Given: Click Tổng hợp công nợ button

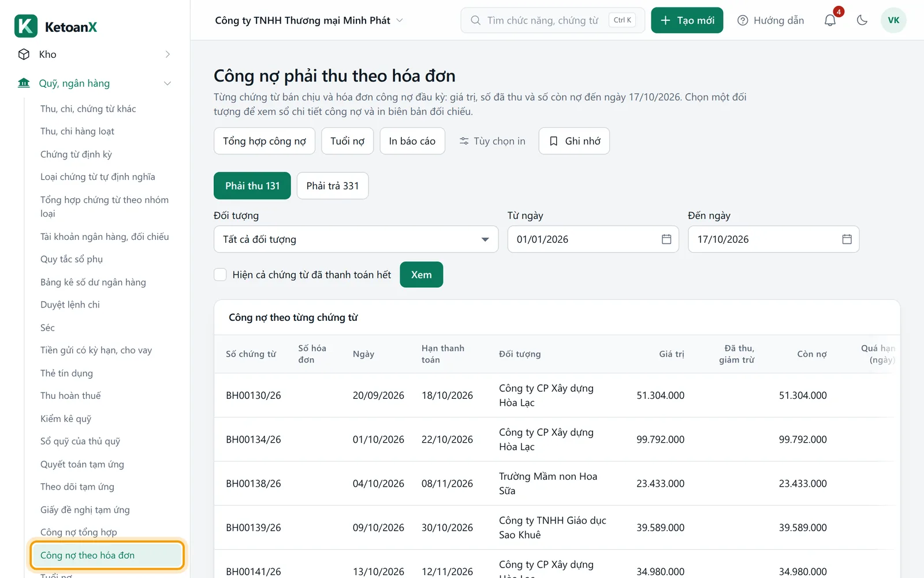Looking at the screenshot, I should click(264, 141).
